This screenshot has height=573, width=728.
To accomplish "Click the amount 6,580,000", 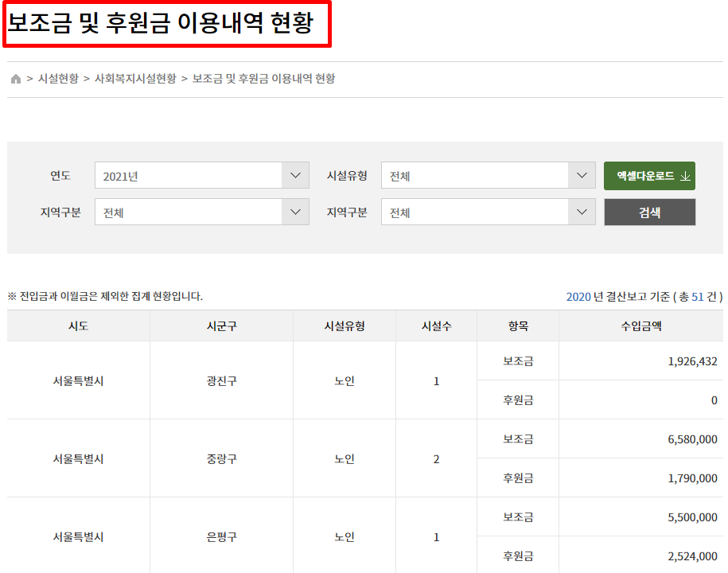I will (692, 439).
